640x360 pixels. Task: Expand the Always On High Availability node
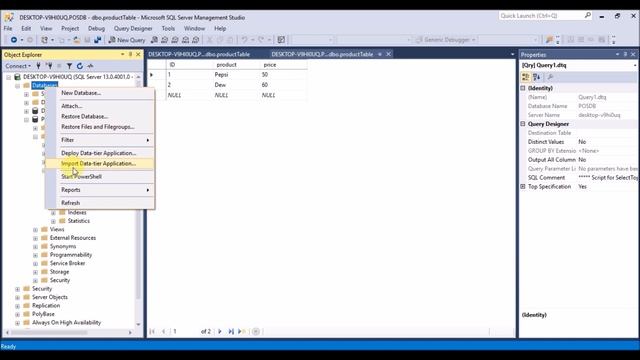18,323
